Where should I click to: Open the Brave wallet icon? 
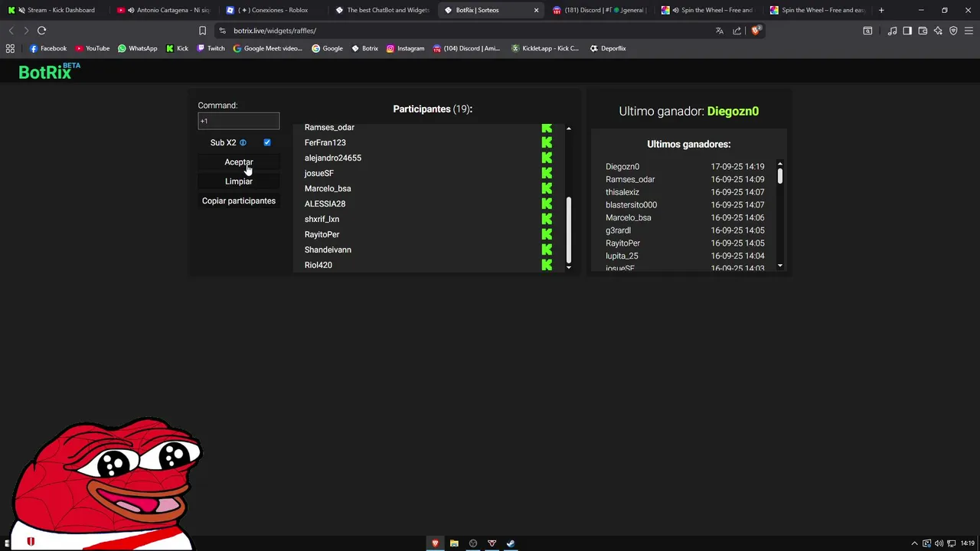(x=923, y=31)
